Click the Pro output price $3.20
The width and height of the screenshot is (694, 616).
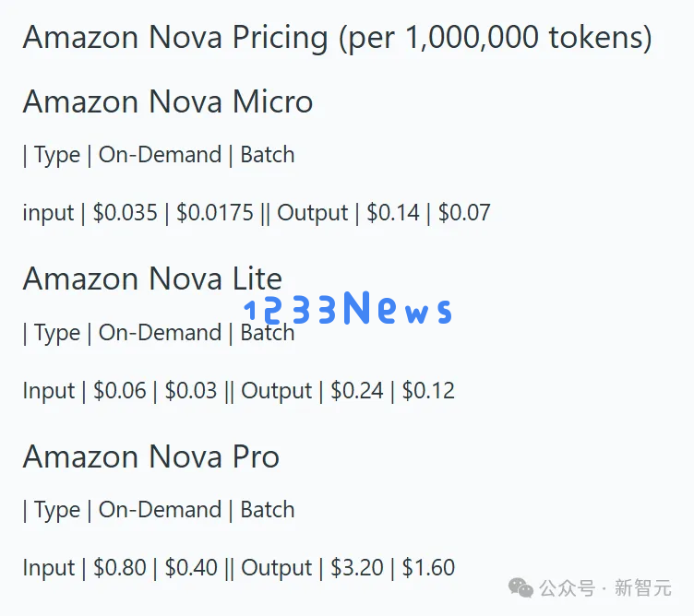357,568
